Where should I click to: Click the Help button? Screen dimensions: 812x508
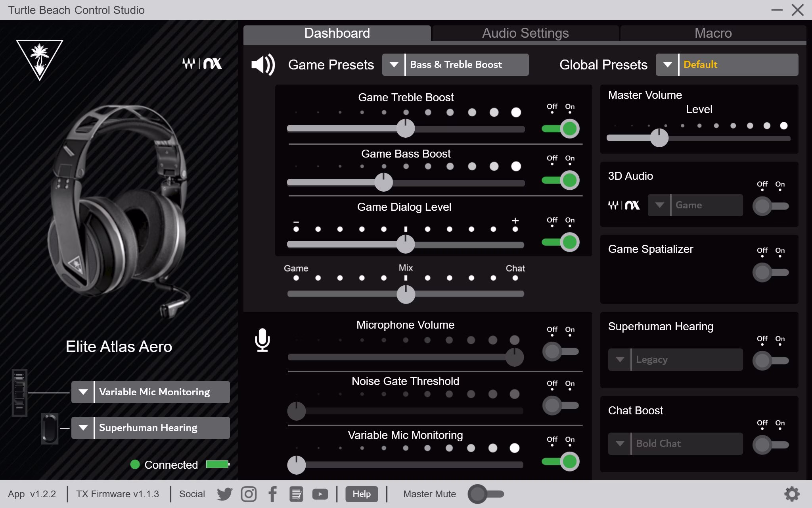pyautogui.click(x=362, y=494)
